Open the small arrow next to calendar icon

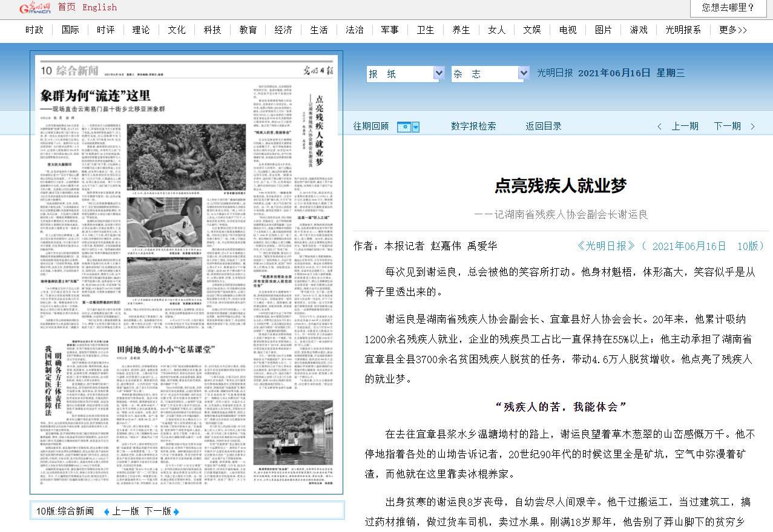tap(415, 126)
